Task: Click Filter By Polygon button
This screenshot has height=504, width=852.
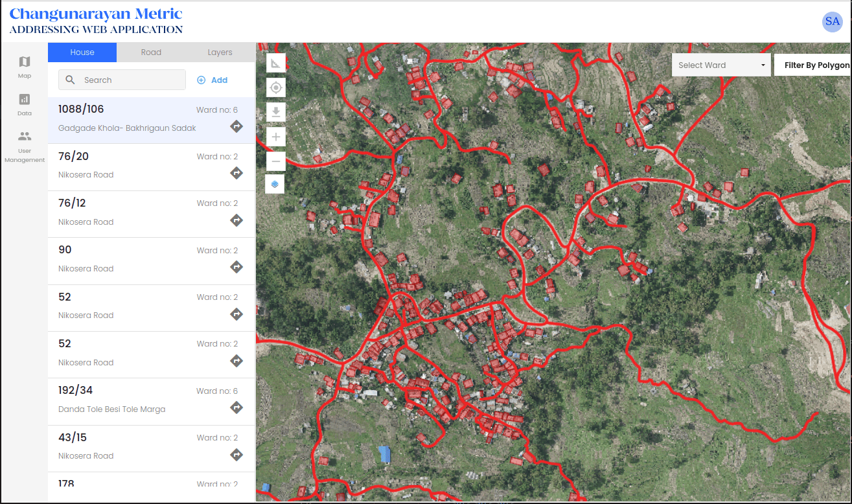Action: pyautogui.click(x=815, y=65)
